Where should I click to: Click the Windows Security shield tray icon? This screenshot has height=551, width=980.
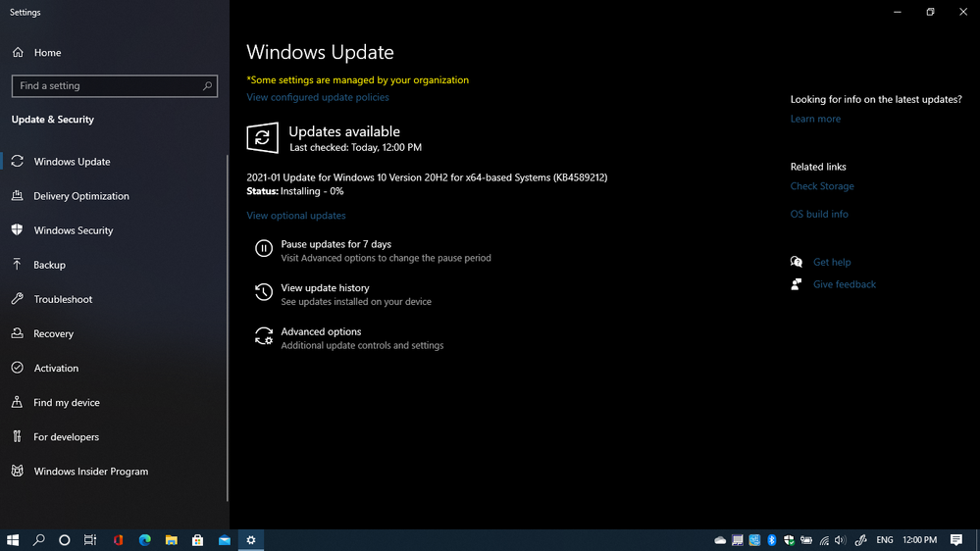pos(789,540)
